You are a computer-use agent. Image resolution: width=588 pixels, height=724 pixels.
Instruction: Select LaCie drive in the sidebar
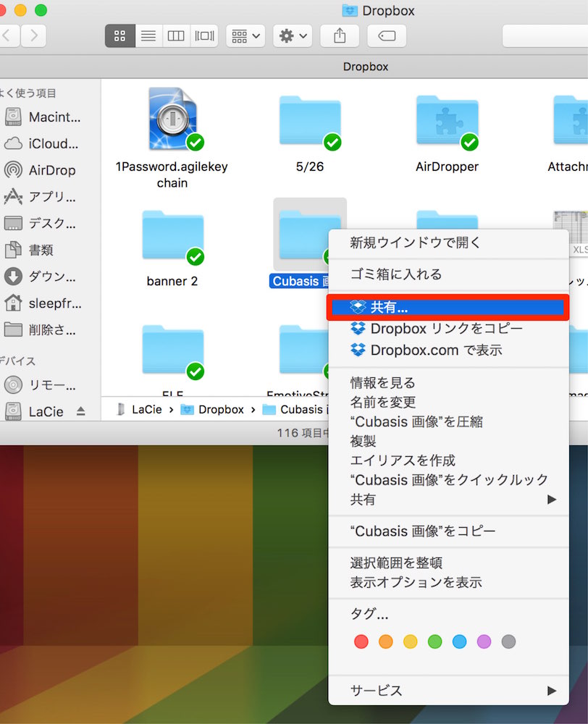click(35, 411)
